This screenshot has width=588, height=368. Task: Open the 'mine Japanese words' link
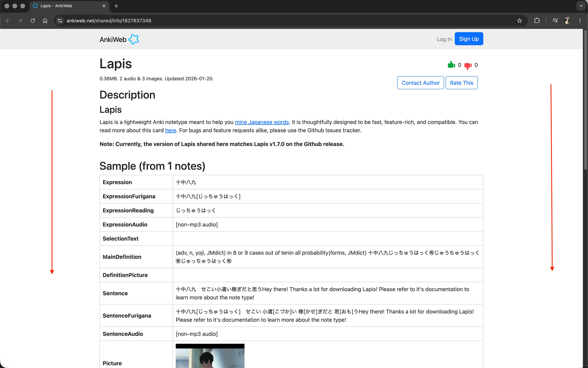(262, 122)
